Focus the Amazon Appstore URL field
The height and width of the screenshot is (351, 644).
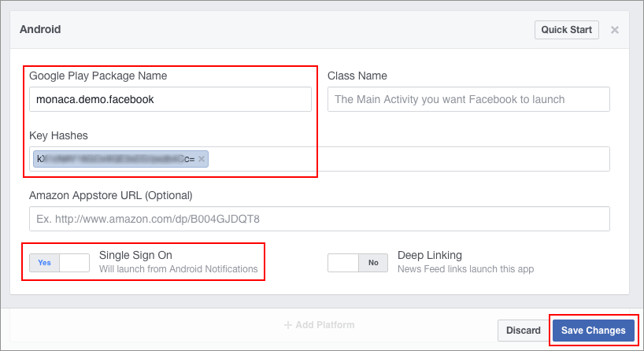coord(319,218)
